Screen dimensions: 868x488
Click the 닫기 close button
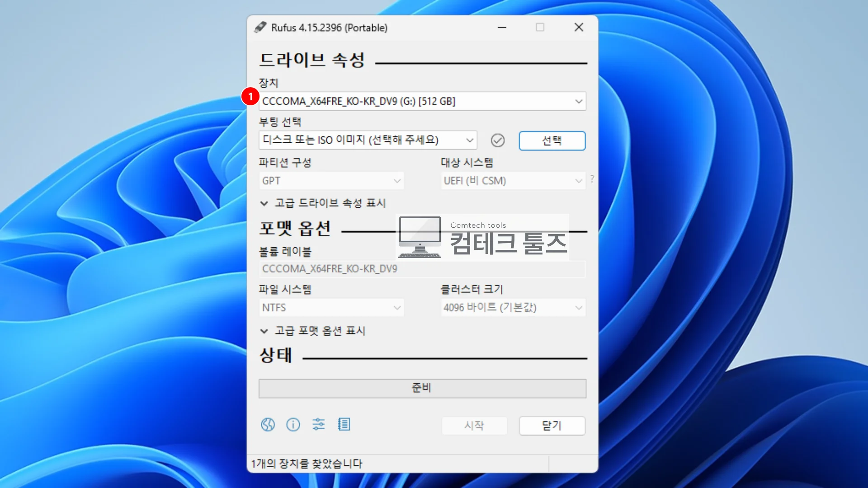(552, 426)
